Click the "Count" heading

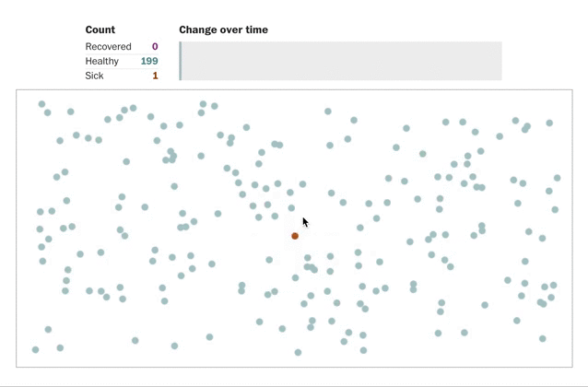pyautogui.click(x=100, y=29)
